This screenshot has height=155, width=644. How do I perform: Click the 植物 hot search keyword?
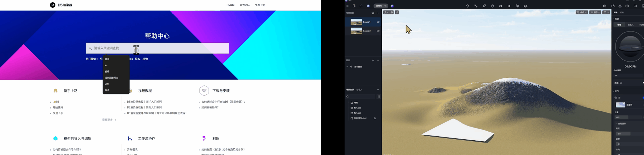(145, 59)
